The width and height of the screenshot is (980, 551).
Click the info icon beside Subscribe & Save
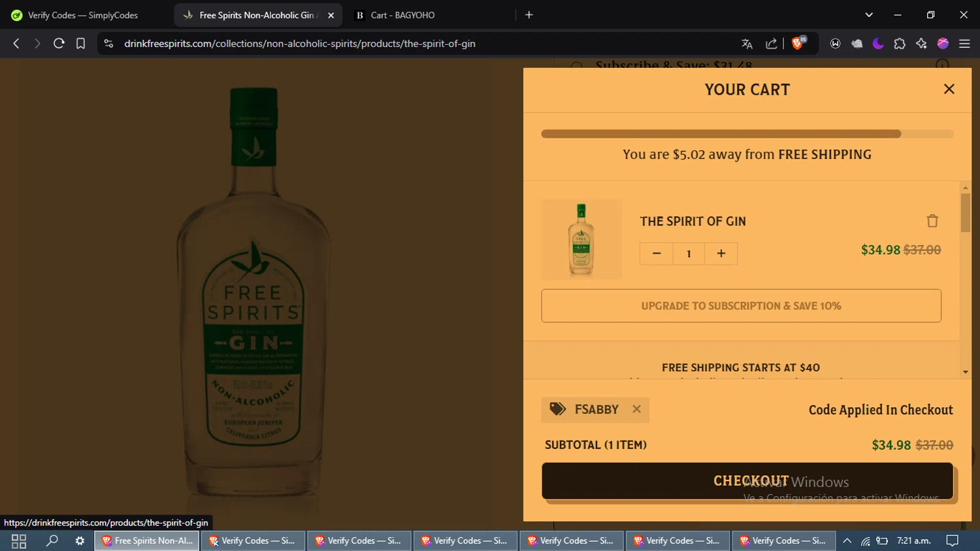tap(942, 64)
